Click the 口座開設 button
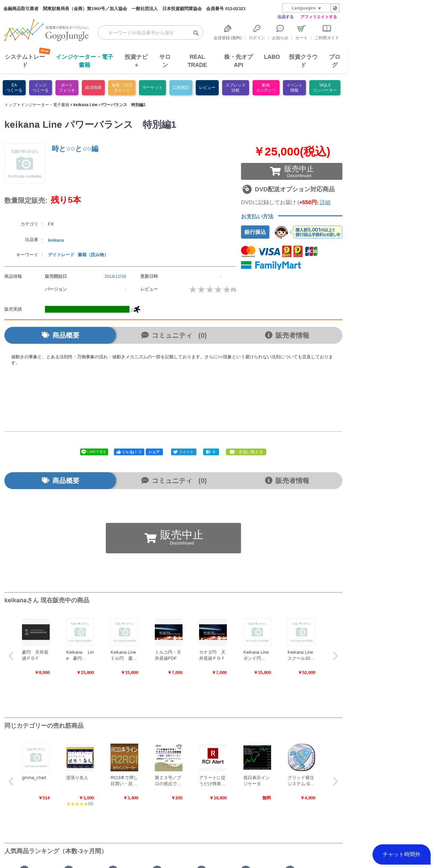The height and width of the screenshot is (868, 434). [x=181, y=88]
